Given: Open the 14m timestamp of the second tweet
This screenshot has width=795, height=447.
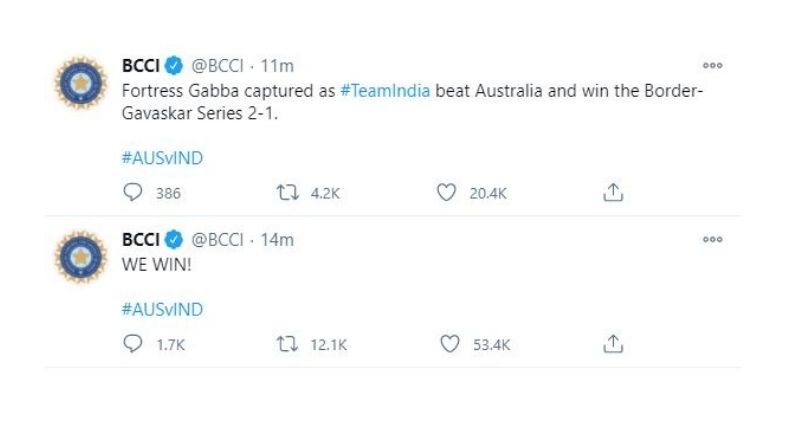Looking at the screenshot, I should click(277, 239).
